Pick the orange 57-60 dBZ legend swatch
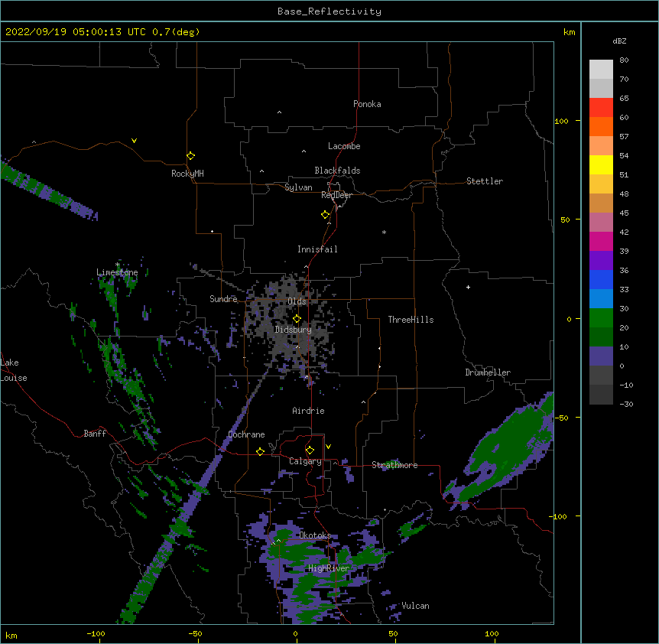 click(601, 126)
